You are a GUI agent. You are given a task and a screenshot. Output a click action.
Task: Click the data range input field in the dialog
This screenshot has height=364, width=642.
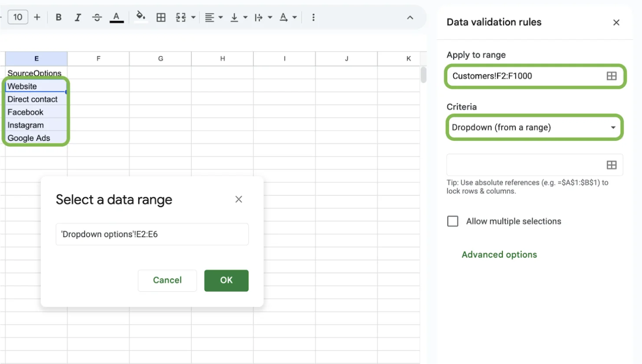pyautogui.click(x=152, y=234)
